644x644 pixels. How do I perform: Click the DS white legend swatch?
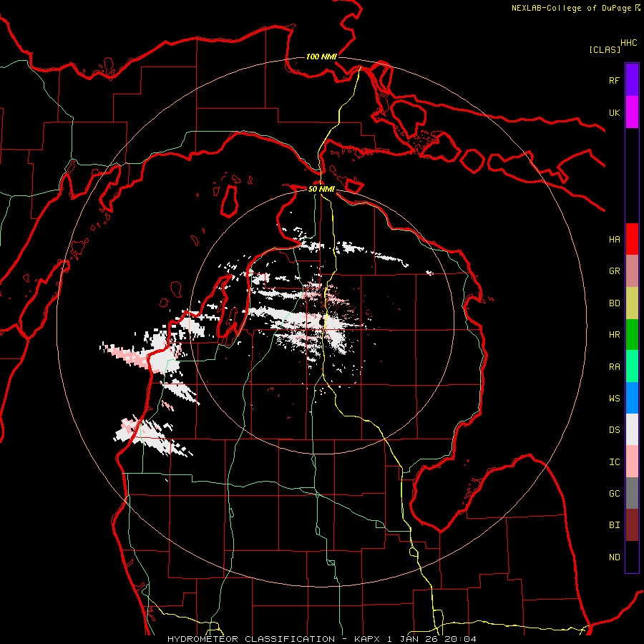click(x=632, y=429)
